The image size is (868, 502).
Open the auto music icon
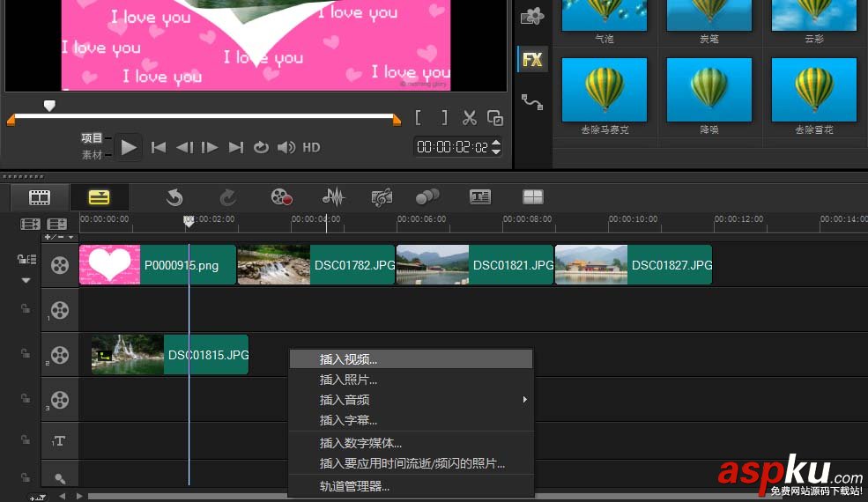[x=382, y=197]
